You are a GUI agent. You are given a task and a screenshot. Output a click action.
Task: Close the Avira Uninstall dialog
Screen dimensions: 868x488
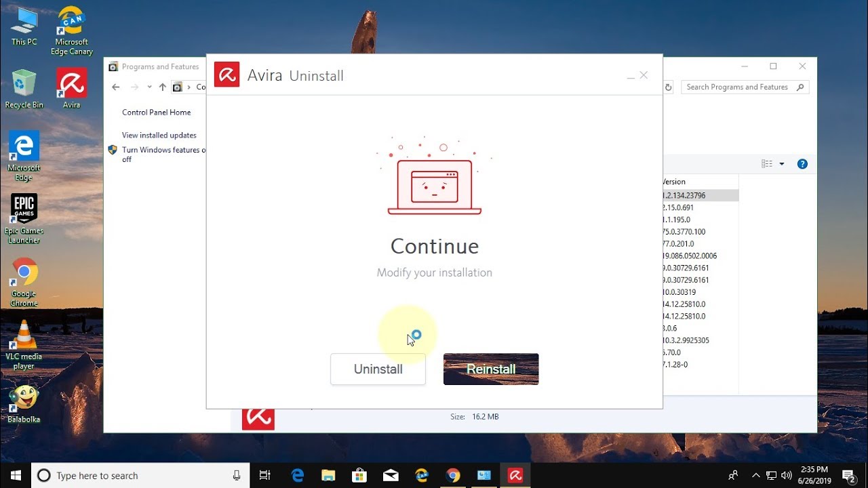(x=644, y=75)
